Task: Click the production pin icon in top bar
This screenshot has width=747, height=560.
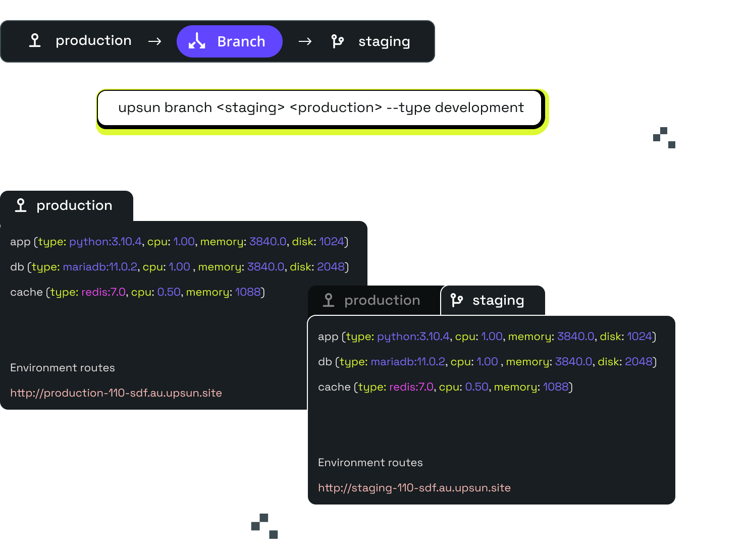Action: pos(35,40)
